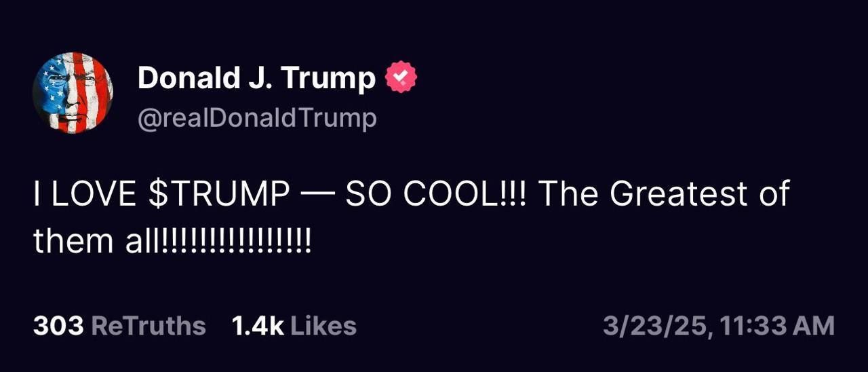Open the Donald J. Trump display name
This screenshot has width=868, height=372.
click(x=256, y=79)
